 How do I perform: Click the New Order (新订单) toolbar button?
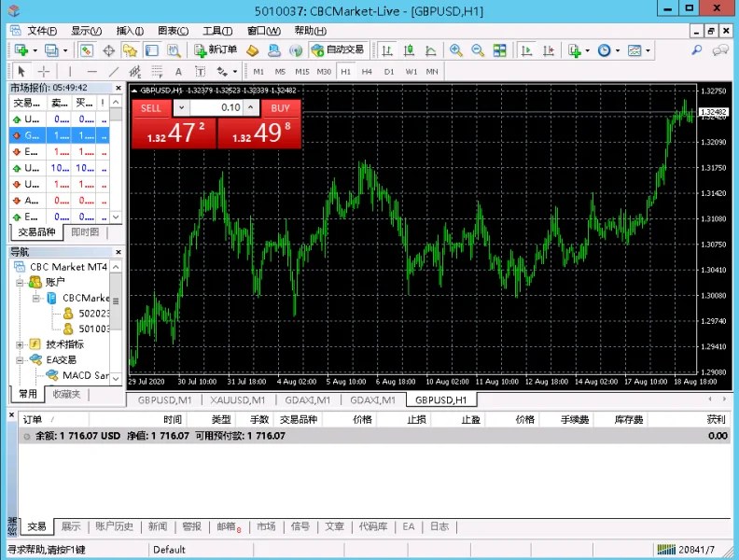click(x=216, y=50)
